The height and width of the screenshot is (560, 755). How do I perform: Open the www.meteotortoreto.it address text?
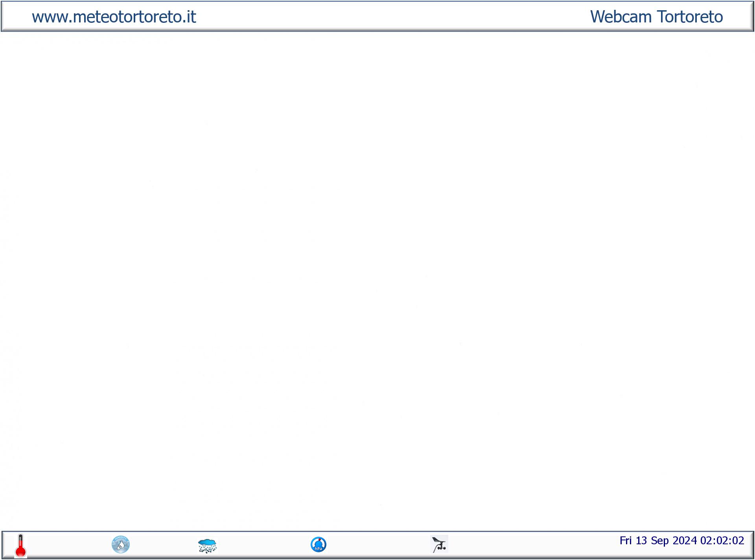[x=114, y=17]
